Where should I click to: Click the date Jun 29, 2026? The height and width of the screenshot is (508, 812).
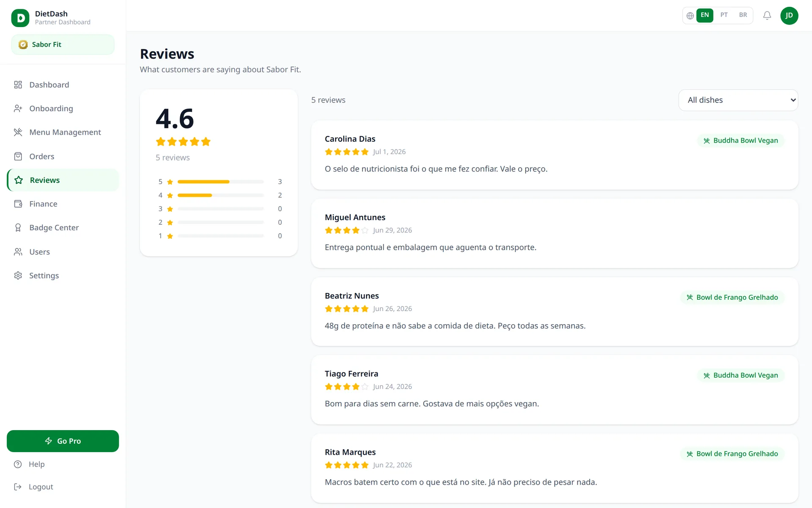tap(392, 230)
